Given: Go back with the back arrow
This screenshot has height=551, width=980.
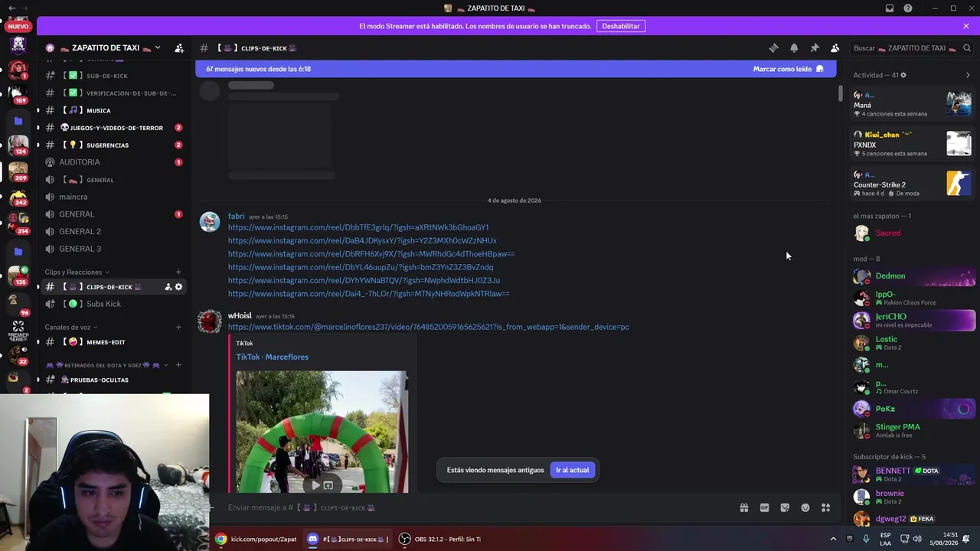Looking at the screenshot, I should [x=11, y=8].
